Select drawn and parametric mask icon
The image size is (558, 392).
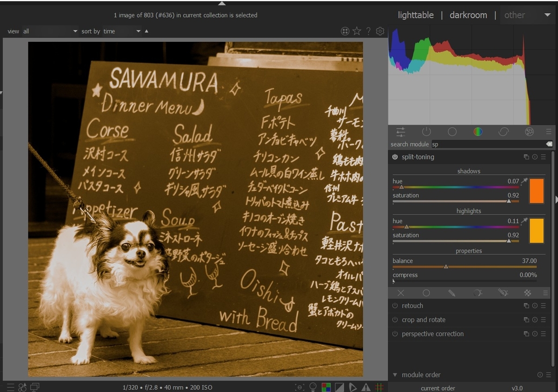(x=503, y=293)
